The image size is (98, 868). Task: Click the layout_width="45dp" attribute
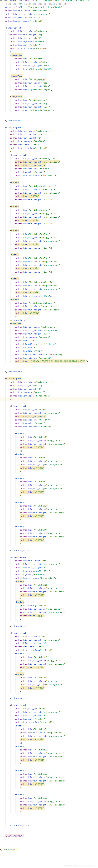(x=32, y=62)
